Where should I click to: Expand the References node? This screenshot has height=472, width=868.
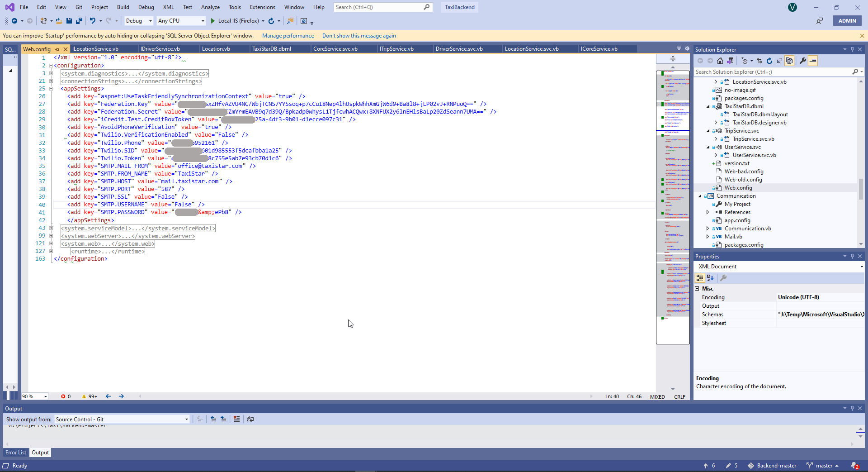pos(708,212)
